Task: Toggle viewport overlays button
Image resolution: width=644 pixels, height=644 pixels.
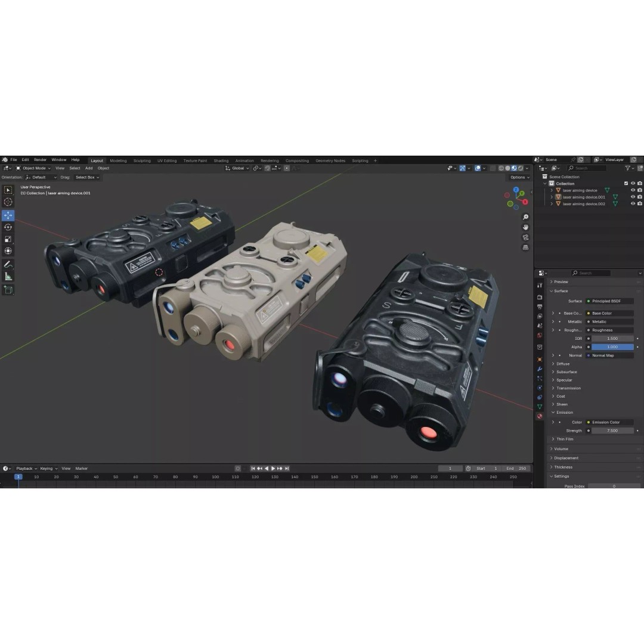Action: (x=478, y=168)
